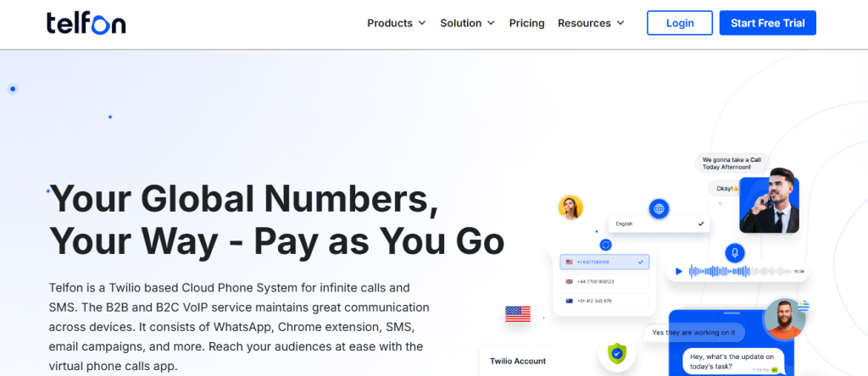Select the +44 UK phone number option
Viewport: 868px width, 376px height.
(604, 281)
